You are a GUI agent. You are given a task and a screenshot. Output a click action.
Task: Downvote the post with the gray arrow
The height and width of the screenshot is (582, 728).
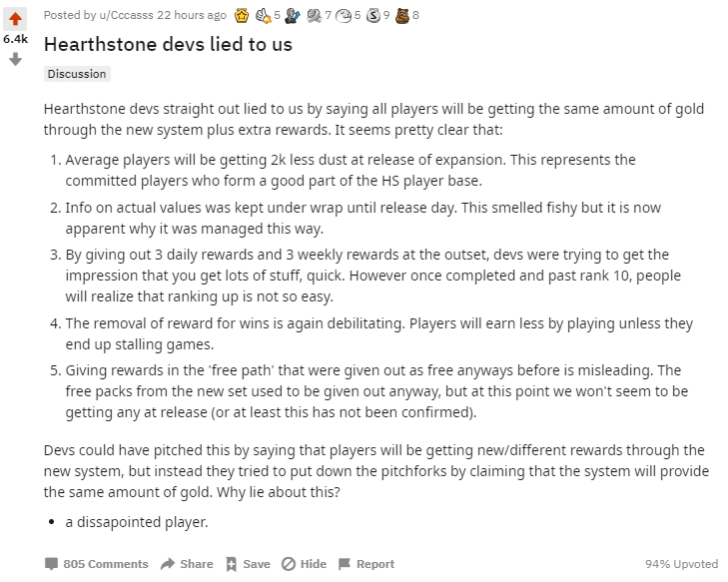pos(15,59)
